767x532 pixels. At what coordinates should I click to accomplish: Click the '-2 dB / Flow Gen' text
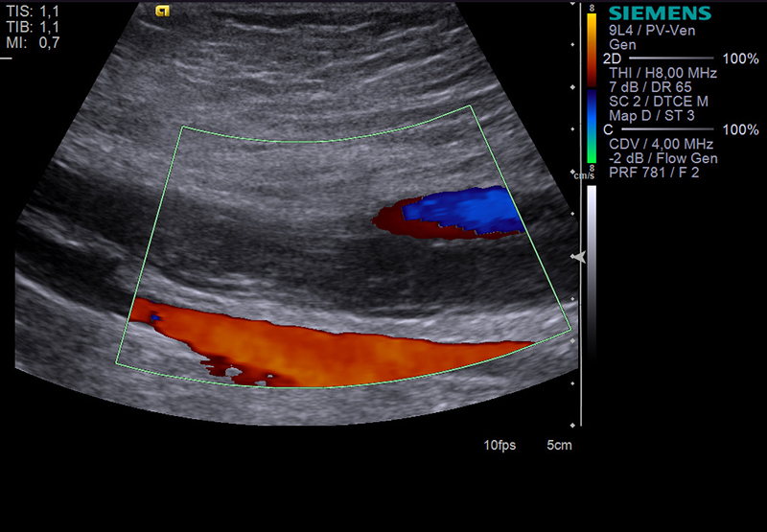pos(663,158)
